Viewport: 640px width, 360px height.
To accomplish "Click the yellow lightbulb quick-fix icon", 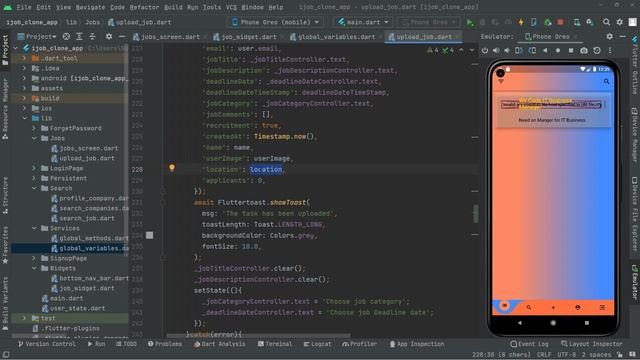I will coord(172,168).
